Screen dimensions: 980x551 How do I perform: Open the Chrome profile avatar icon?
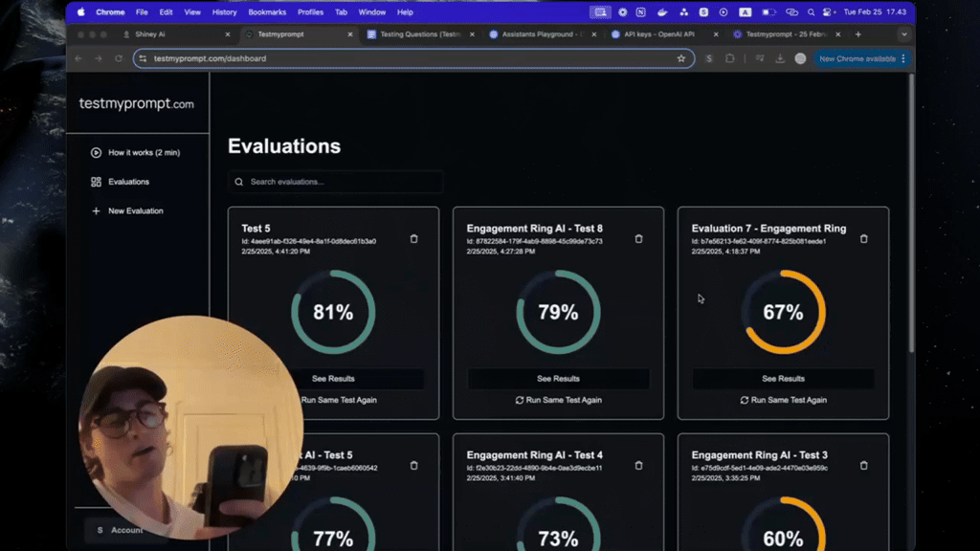coord(801,58)
